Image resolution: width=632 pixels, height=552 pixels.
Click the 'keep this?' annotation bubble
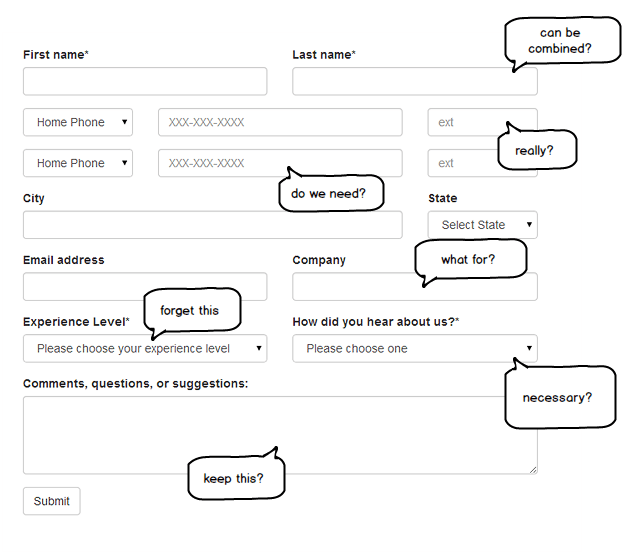click(x=234, y=478)
